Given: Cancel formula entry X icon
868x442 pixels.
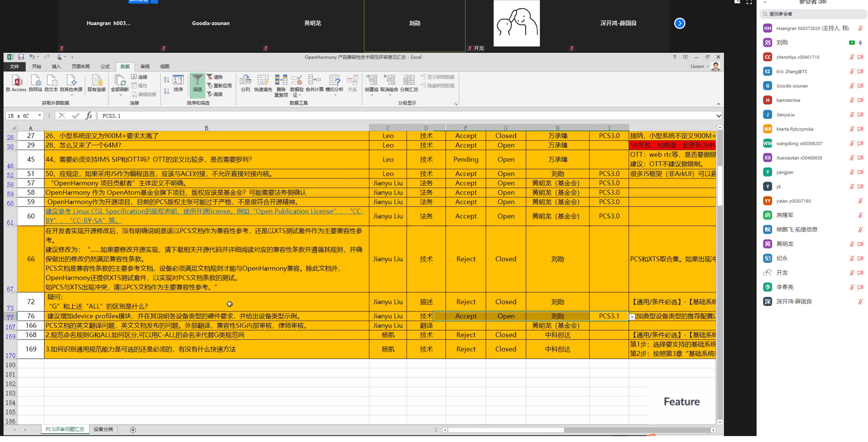Looking at the screenshot, I should [62, 116].
